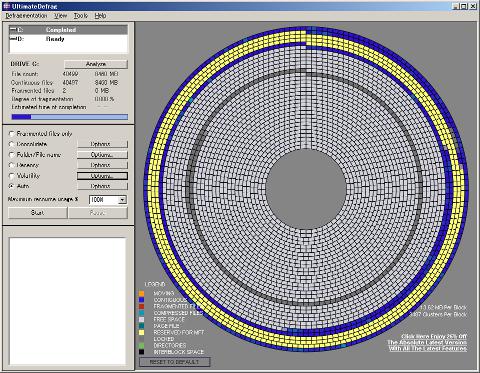Click the UltimateDefrag title bar icon
The height and width of the screenshot is (373, 480).
coord(7,6)
